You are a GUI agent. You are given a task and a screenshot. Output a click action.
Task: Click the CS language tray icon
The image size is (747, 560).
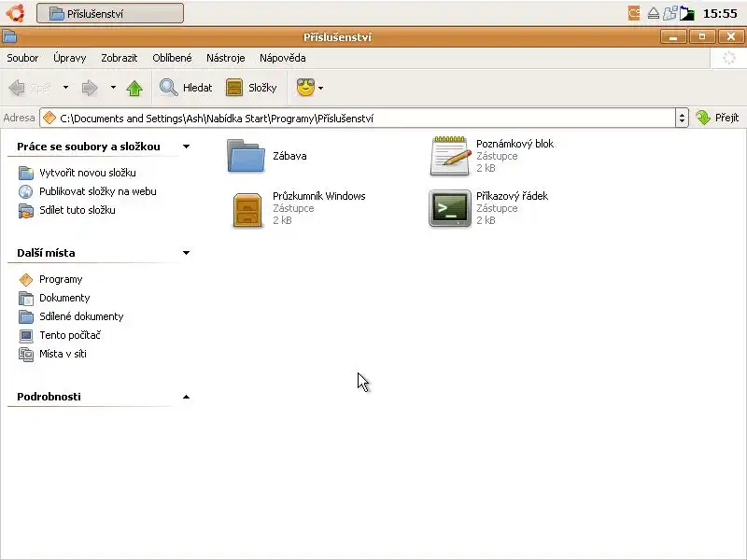click(634, 13)
